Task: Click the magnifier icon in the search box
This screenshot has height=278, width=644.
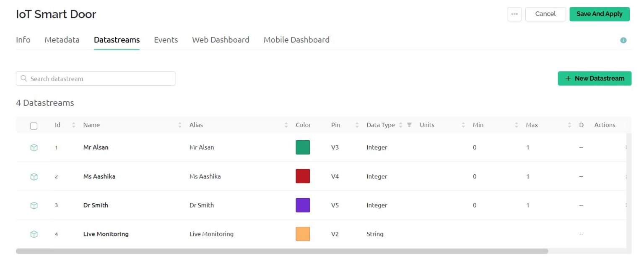Action: click(x=24, y=79)
